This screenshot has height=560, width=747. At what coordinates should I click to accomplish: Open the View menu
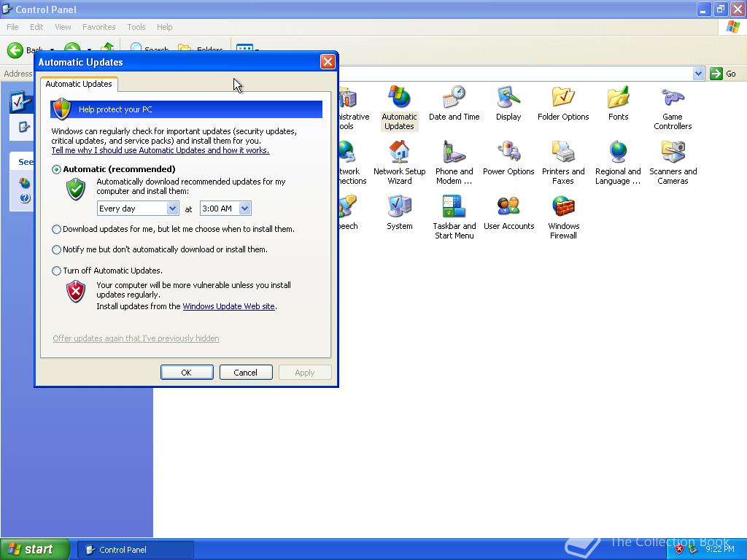(x=63, y=27)
